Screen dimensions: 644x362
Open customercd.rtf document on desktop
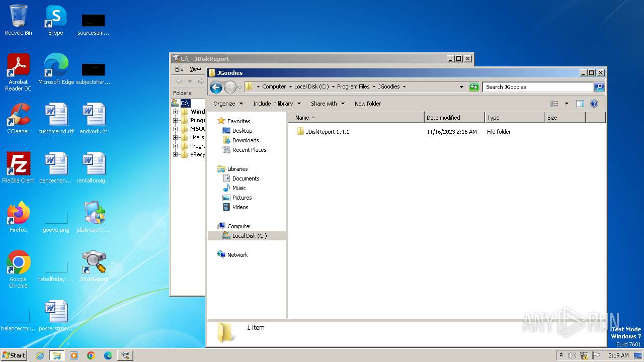pos(56,119)
